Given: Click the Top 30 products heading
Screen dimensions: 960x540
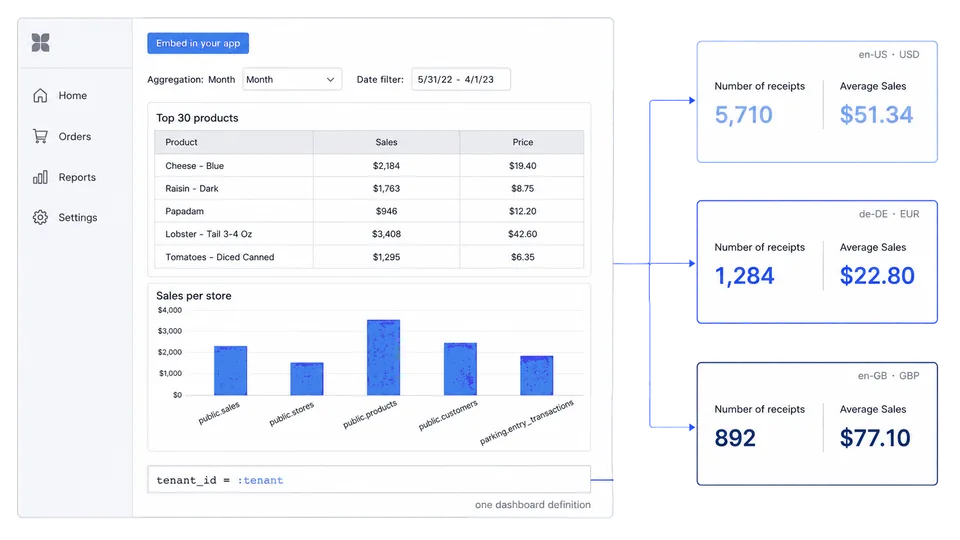Looking at the screenshot, I should point(197,118).
